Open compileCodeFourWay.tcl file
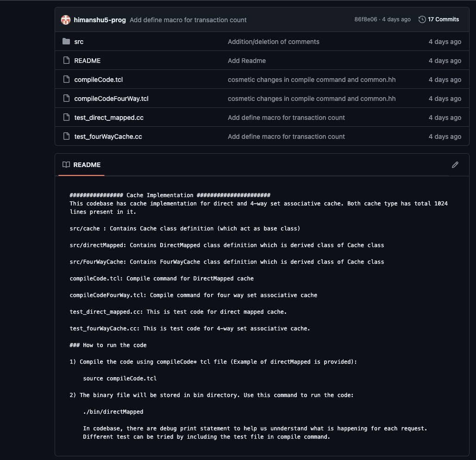Viewport: 476px width, 460px height. pyautogui.click(x=112, y=99)
